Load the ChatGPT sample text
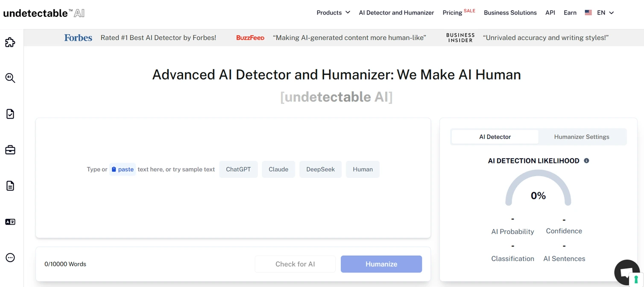Image resolution: width=644 pixels, height=287 pixels. 238,169
